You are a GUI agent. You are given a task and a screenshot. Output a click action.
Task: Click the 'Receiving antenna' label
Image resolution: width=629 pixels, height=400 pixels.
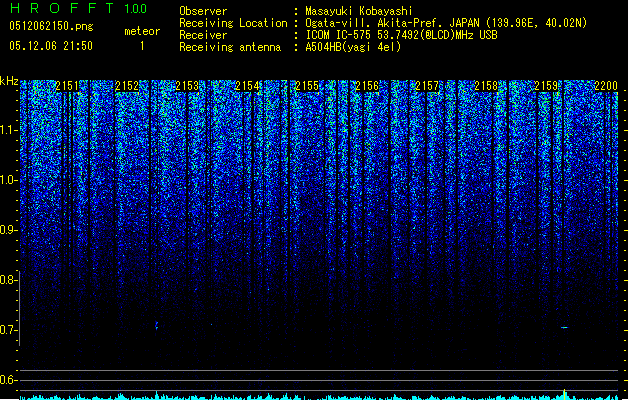click(230, 47)
